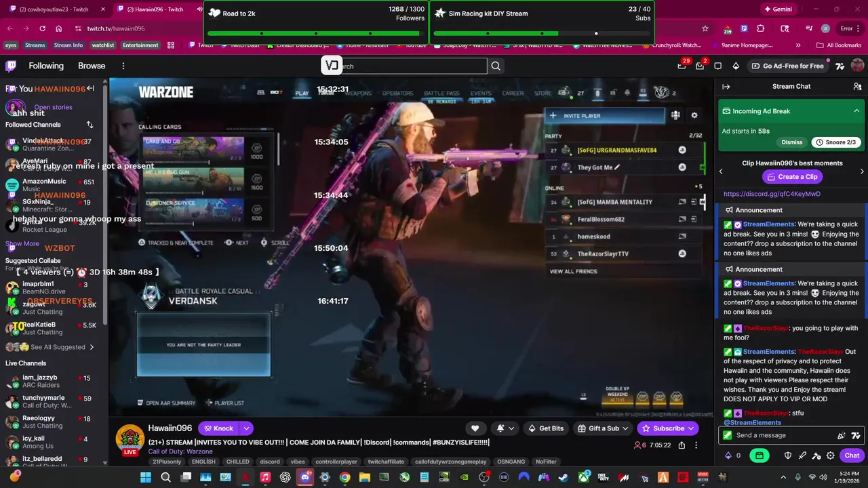
Task: Open the chat community users list
Action: (x=857, y=87)
